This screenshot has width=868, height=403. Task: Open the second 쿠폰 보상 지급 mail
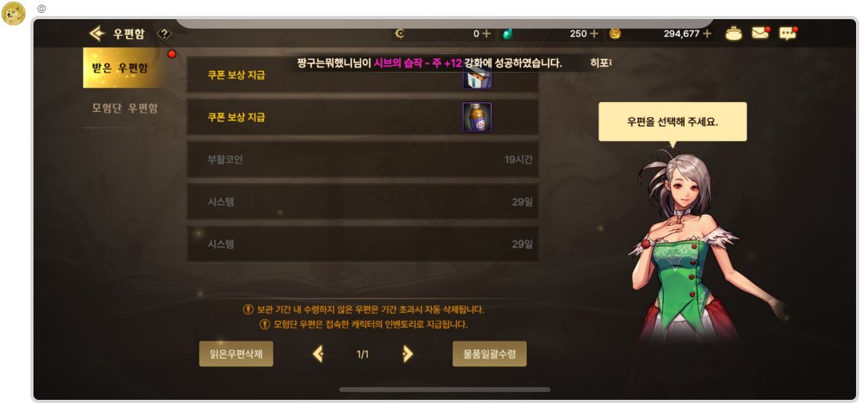(x=362, y=117)
